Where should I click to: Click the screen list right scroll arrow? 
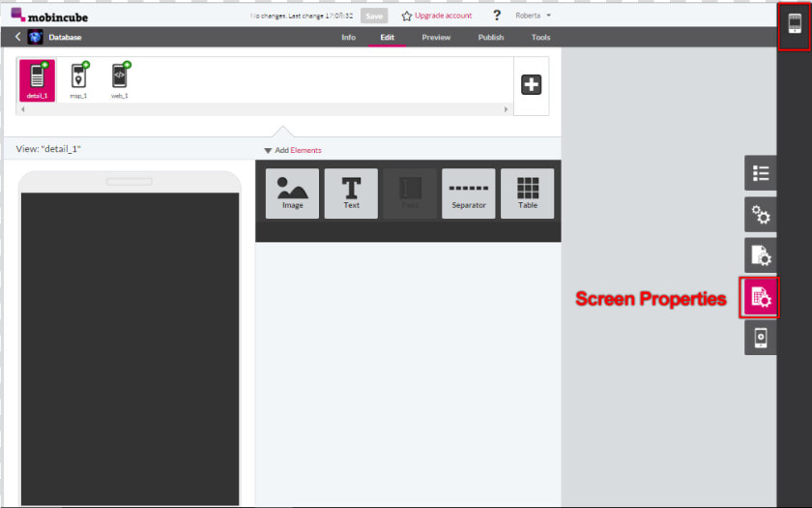[506, 109]
